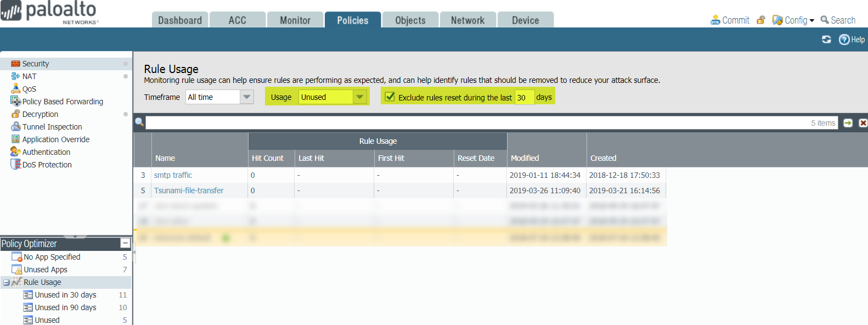Click the days value input field
This screenshot has height=325, width=868.
525,97
